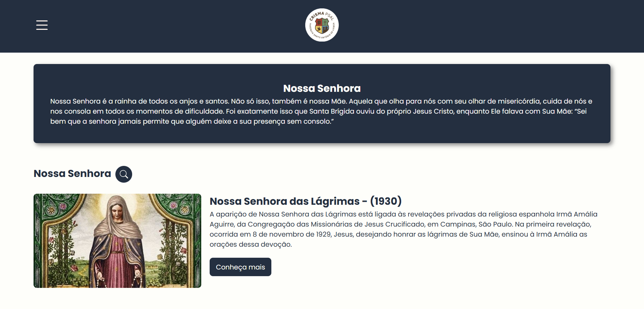This screenshot has width=644, height=309.
Task: Click the white banner heading Nossa Senhora
Action: [322, 88]
